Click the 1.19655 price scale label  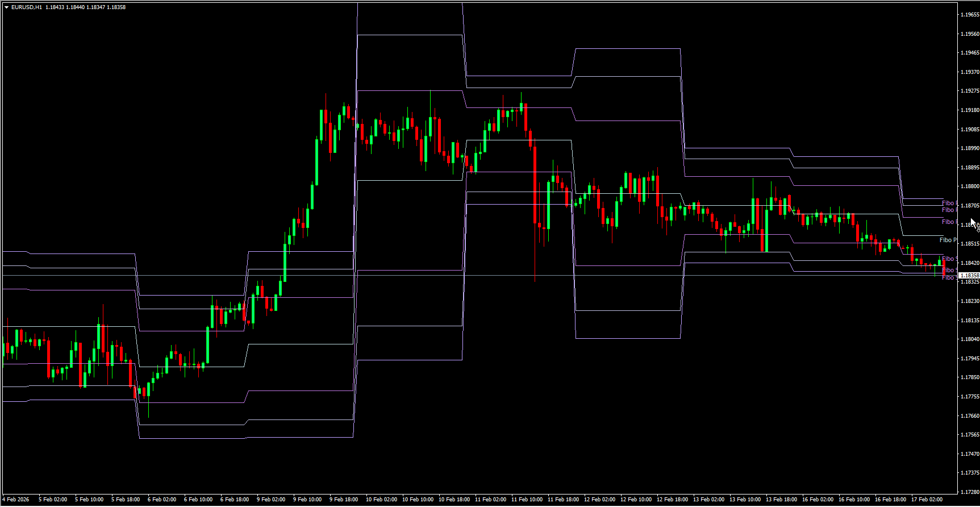pos(969,15)
